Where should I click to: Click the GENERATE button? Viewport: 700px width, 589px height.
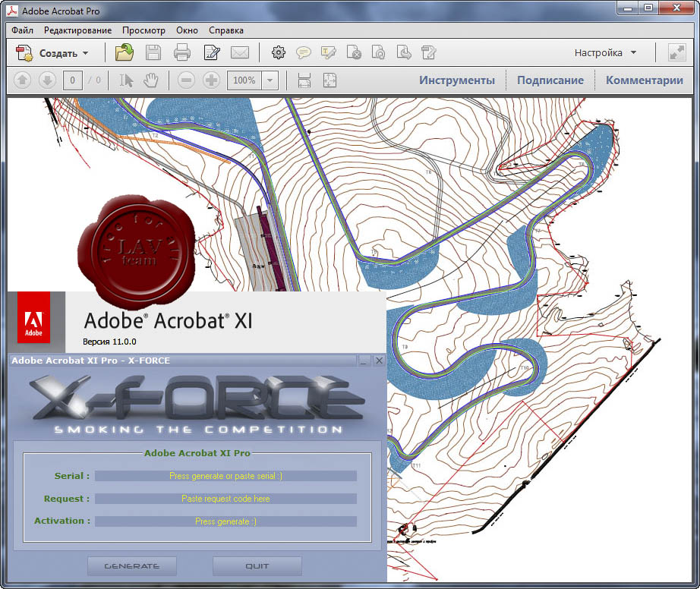click(x=132, y=565)
